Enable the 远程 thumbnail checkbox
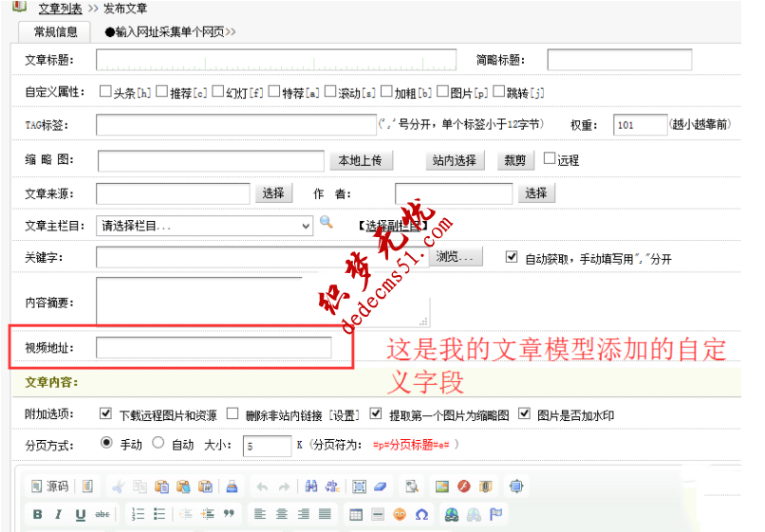The image size is (765, 532). pos(550,158)
